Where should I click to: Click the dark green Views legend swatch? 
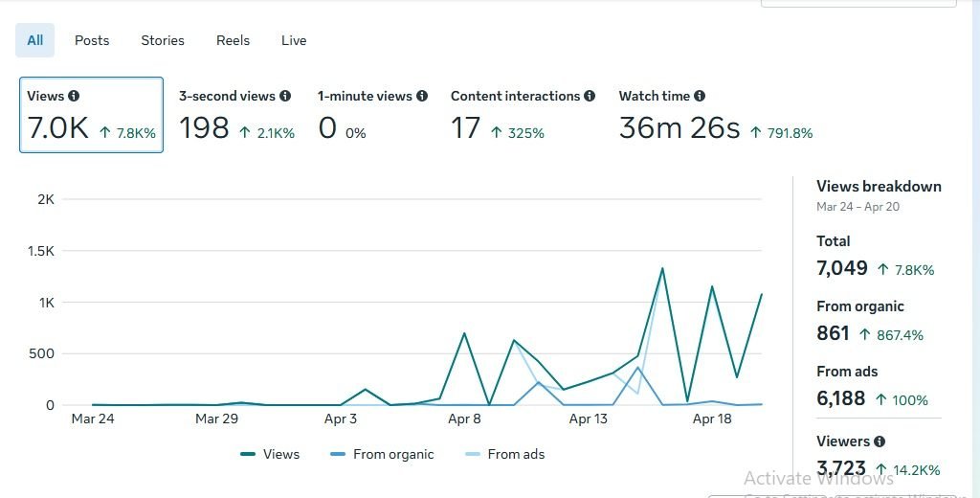(x=248, y=454)
